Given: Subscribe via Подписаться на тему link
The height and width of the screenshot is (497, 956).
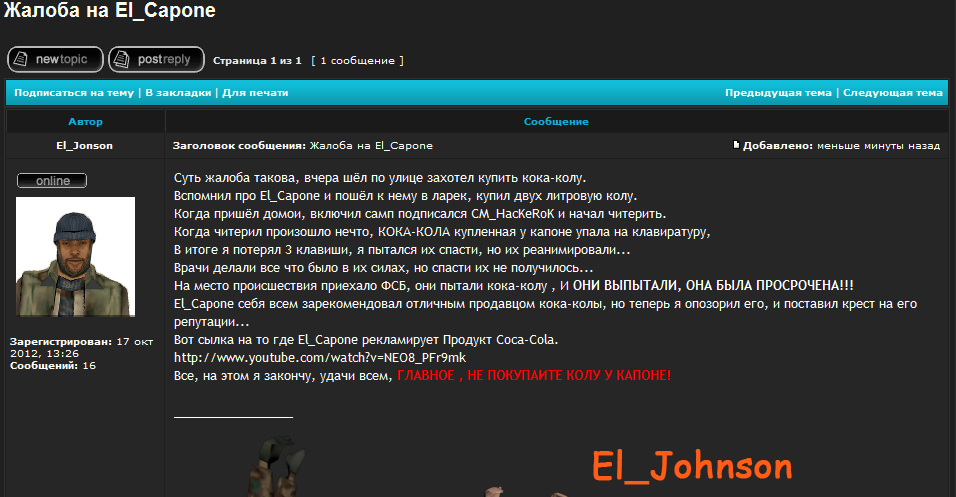Looking at the screenshot, I should click(73, 93).
